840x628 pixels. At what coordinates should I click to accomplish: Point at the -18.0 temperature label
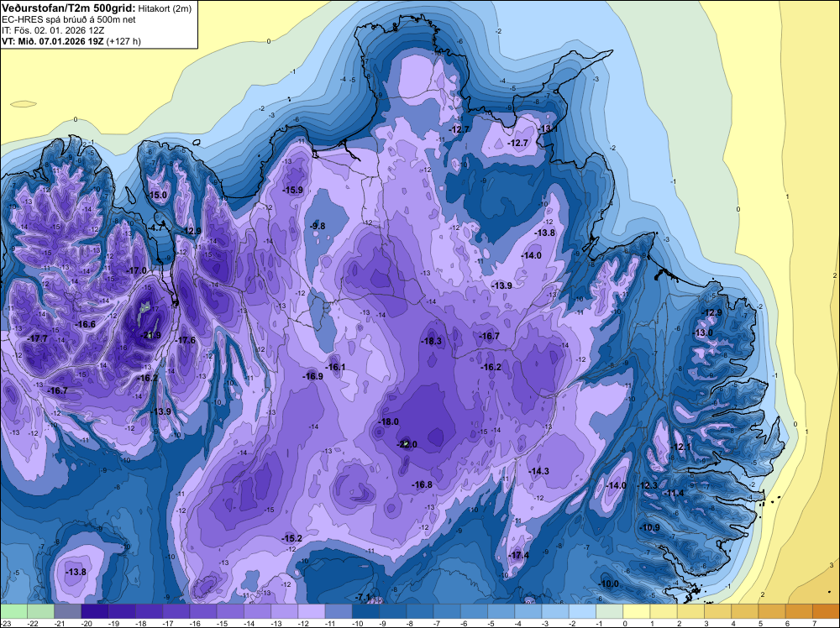point(388,421)
